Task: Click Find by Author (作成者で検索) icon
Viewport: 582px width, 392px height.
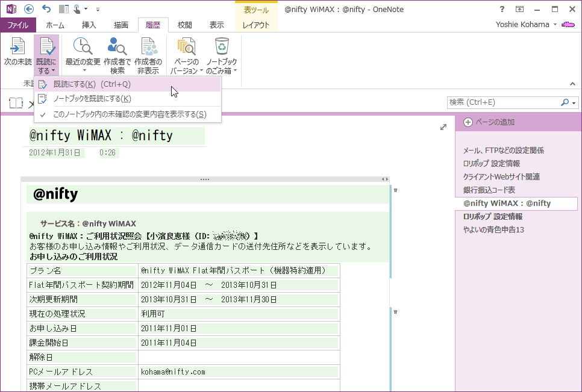Action: tap(117, 55)
